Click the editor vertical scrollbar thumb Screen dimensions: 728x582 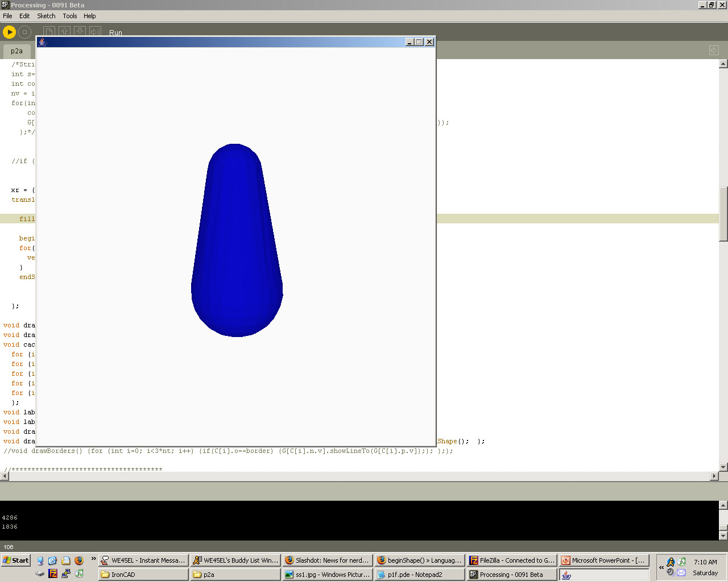click(x=723, y=213)
